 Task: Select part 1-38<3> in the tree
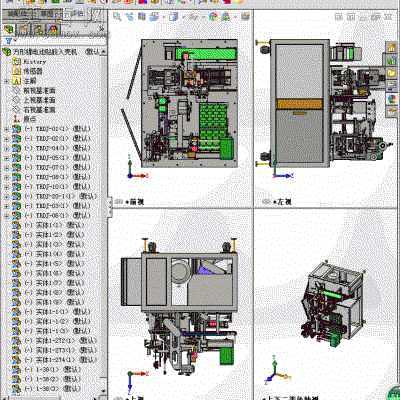pos(47,389)
